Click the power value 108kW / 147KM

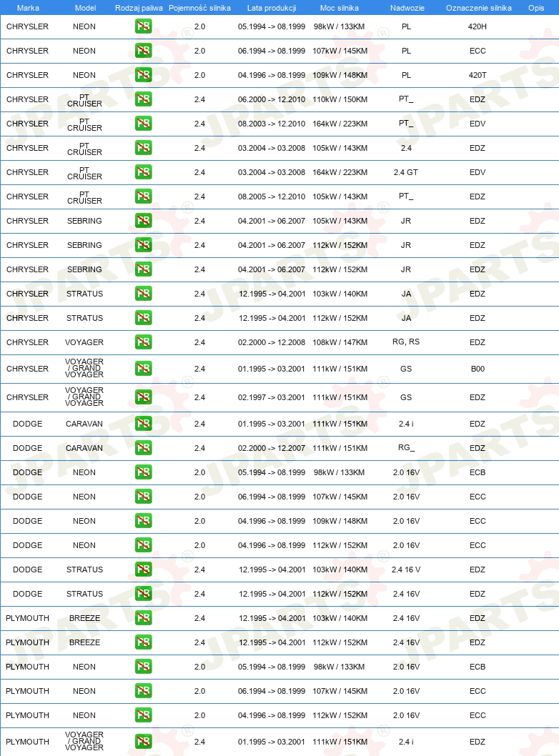tap(340, 342)
